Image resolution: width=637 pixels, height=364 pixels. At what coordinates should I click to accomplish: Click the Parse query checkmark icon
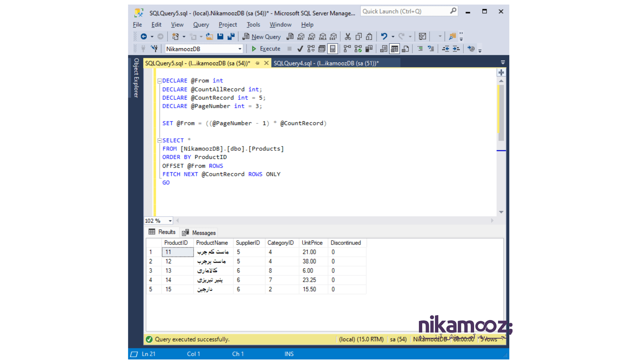(300, 49)
